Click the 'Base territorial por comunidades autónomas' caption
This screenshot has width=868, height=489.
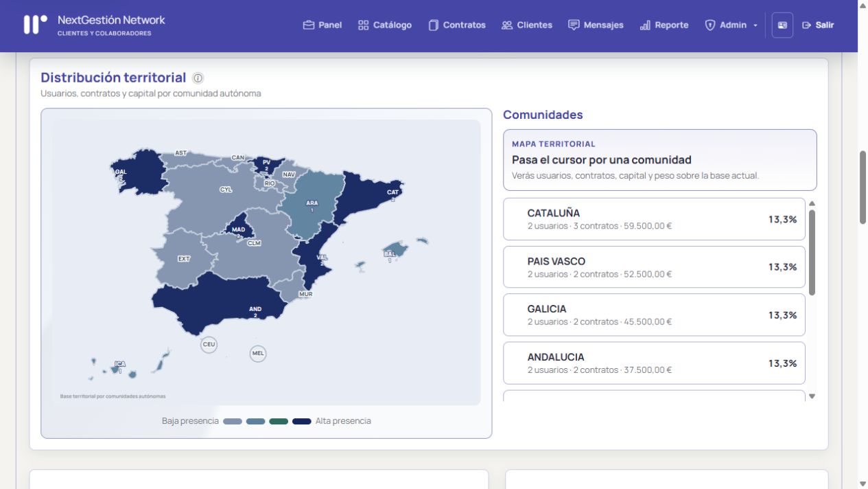(x=113, y=396)
